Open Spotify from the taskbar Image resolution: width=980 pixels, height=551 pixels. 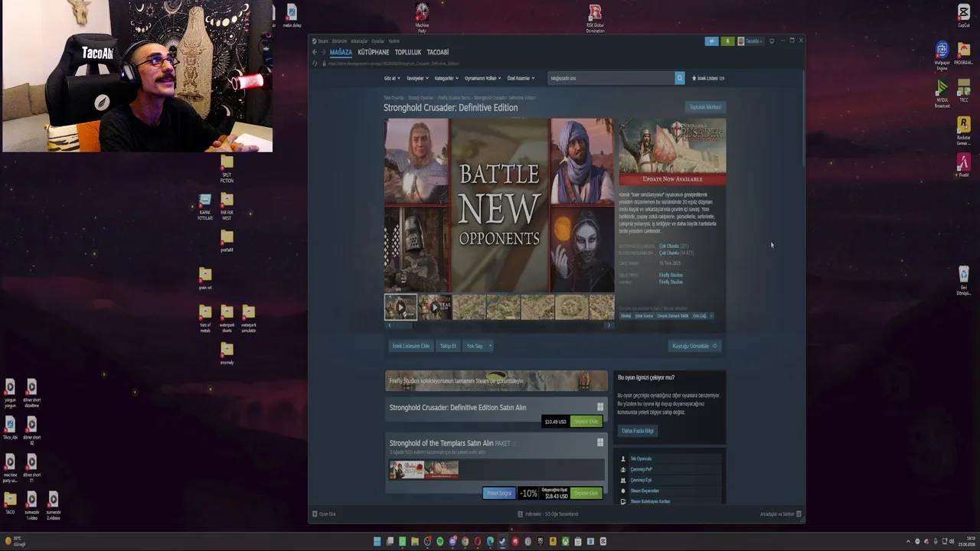(x=439, y=542)
